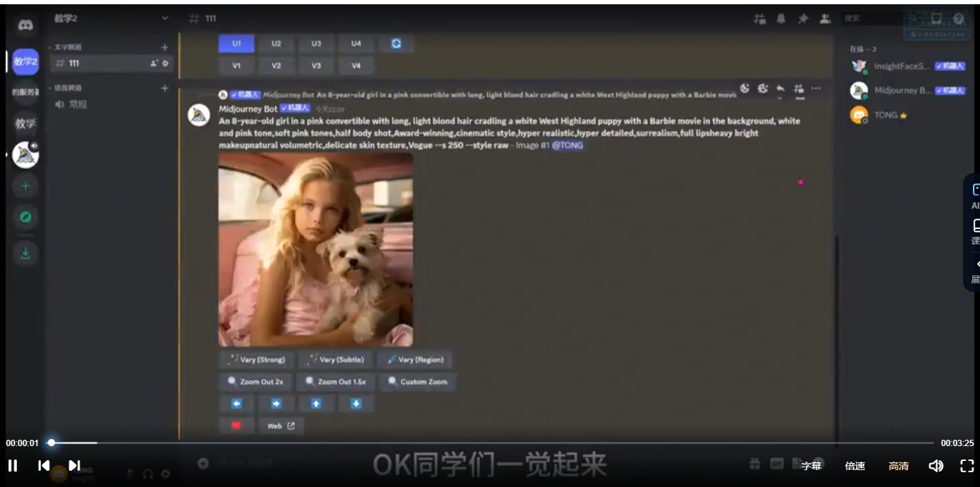Create a thread from the message toolbar

798,88
